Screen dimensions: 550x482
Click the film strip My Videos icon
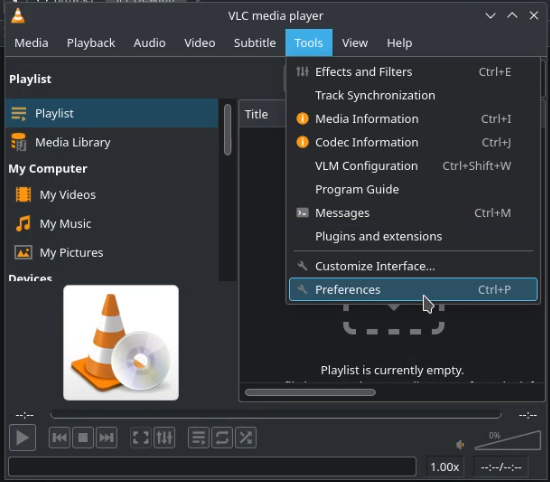coord(23,195)
